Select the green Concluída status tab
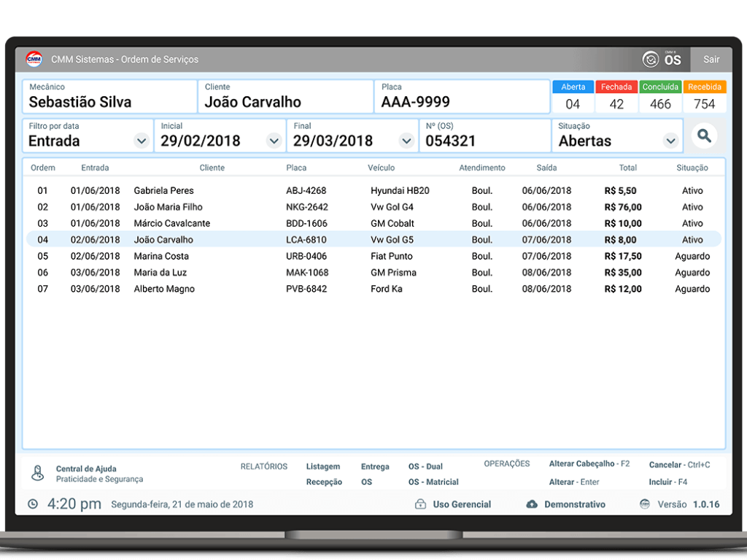 coord(660,87)
